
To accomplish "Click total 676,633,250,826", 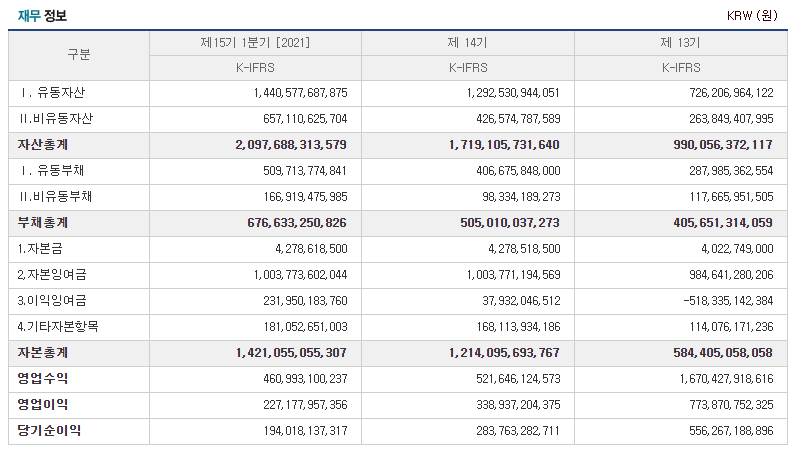I will point(297,223).
